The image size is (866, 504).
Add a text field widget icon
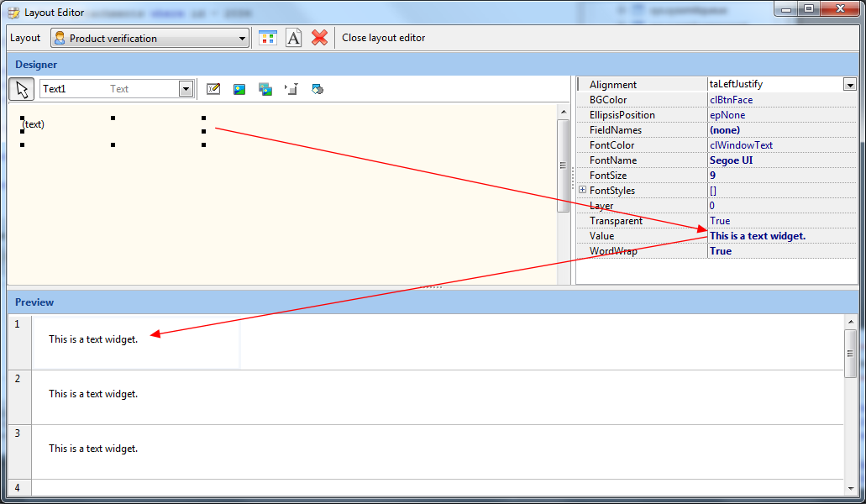tap(213, 89)
